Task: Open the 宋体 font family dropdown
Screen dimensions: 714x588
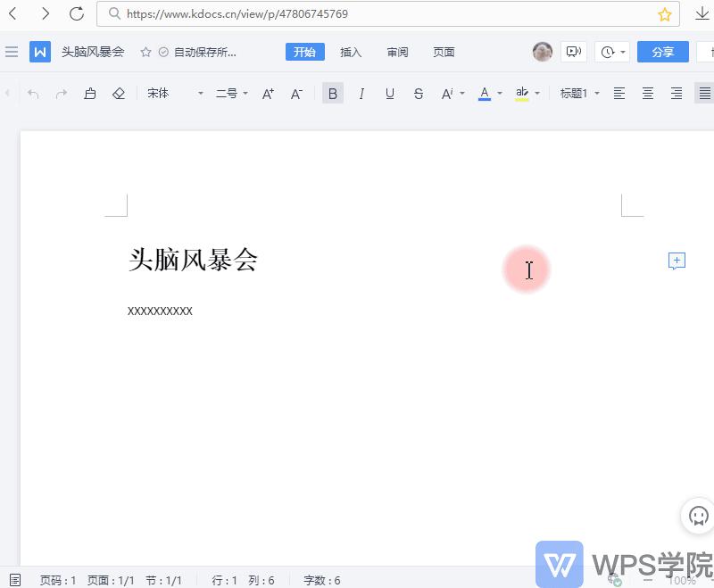Action: (x=170, y=93)
